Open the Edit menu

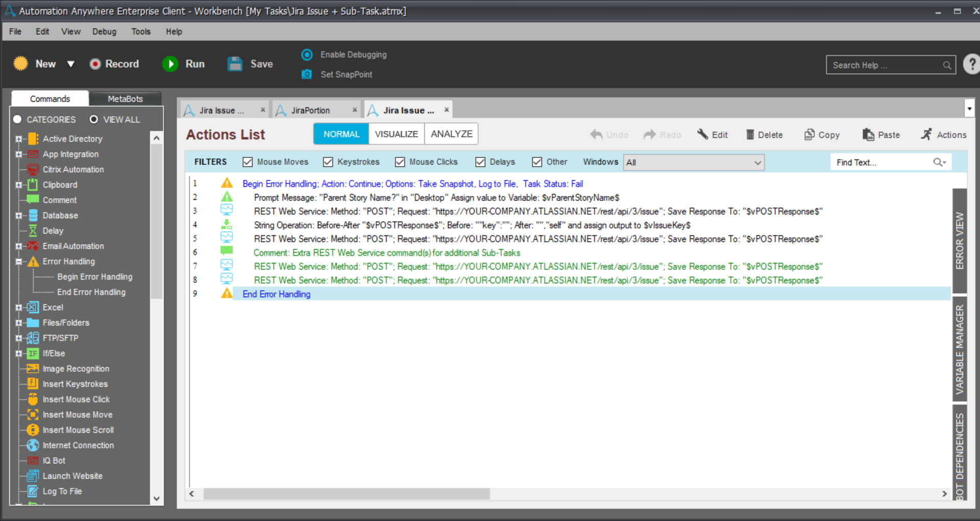click(x=42, y=32)
